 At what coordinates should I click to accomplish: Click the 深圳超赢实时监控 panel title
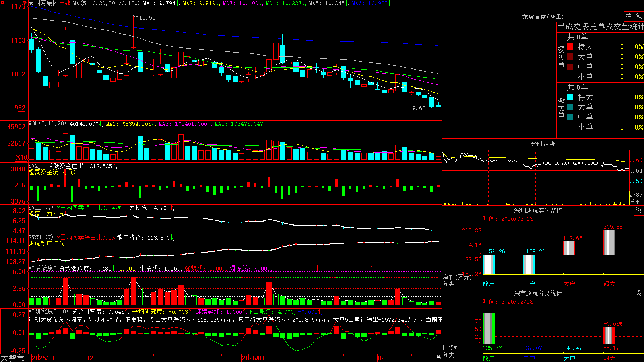click(538, 210)
